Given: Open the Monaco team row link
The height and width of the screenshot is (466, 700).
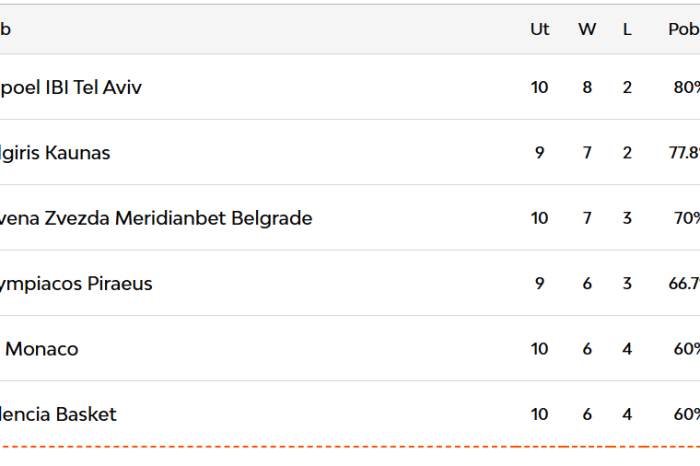Looking at the screenshot, I should (x=41, y=349).
